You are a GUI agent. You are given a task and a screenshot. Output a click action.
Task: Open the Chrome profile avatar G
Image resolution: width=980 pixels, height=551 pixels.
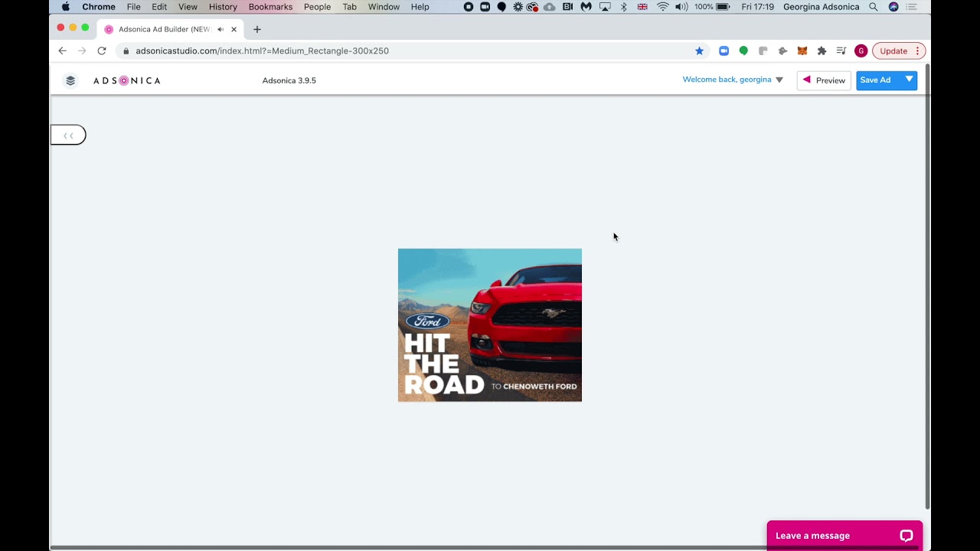point(861,51)
